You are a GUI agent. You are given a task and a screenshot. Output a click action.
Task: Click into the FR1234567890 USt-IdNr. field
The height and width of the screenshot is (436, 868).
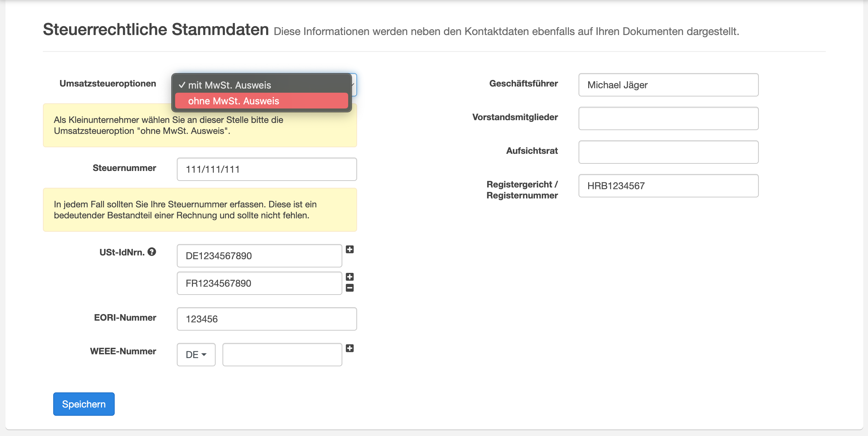coord(259,283)
